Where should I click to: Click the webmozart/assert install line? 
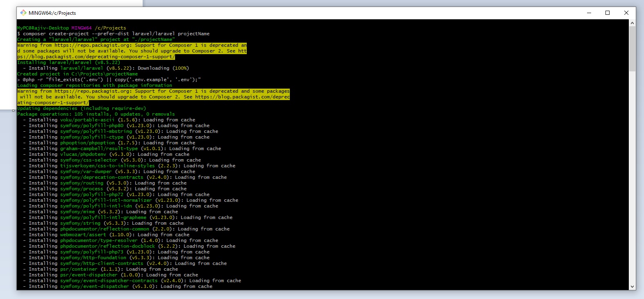point(106,235)
